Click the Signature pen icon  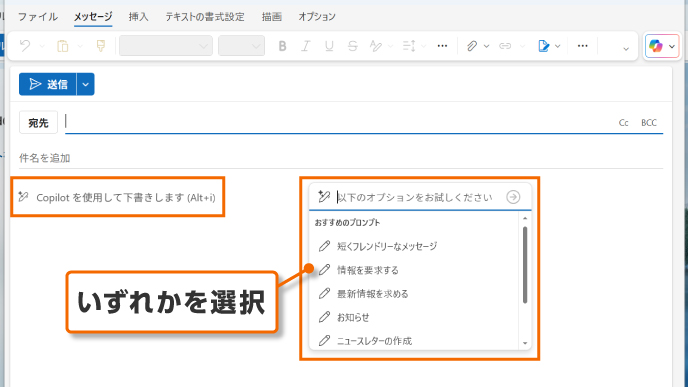543,46
